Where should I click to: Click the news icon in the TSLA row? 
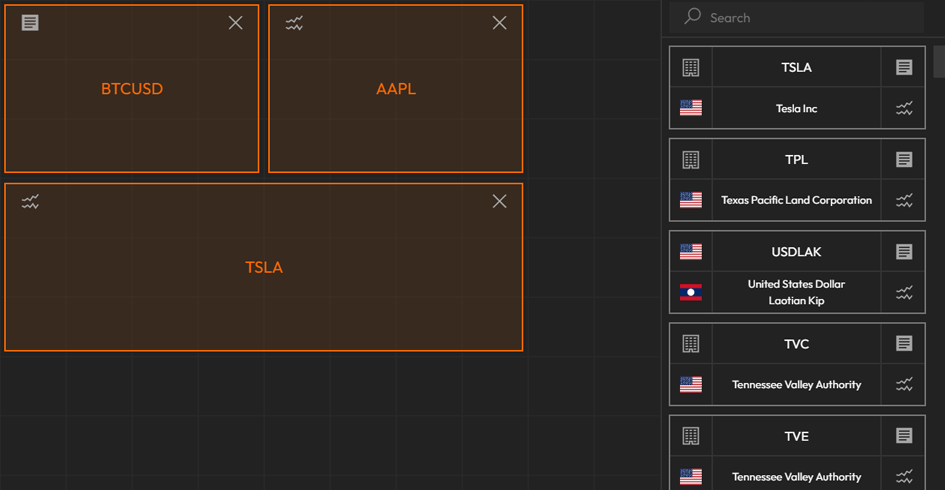click(904, 67)
